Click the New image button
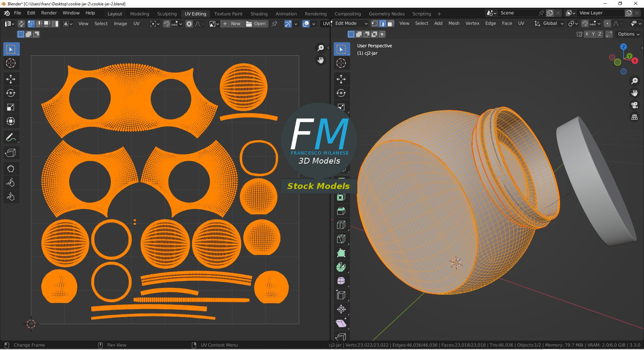 pos(232,24)
